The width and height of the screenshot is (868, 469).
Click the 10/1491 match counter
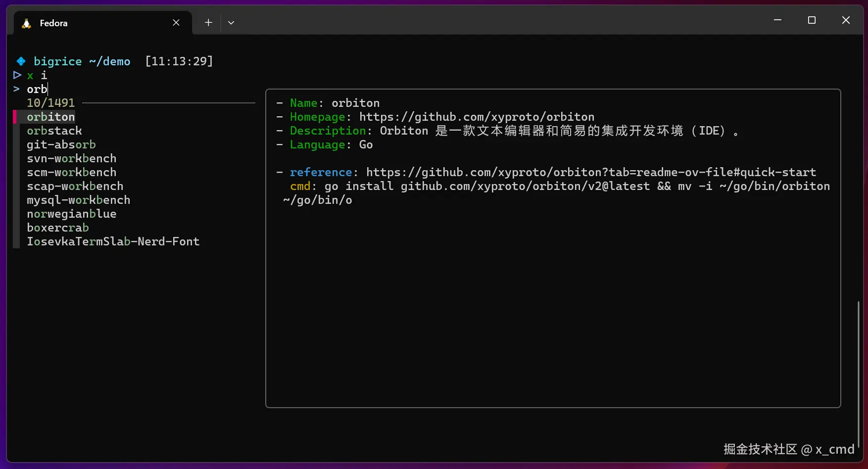point(51,103)
